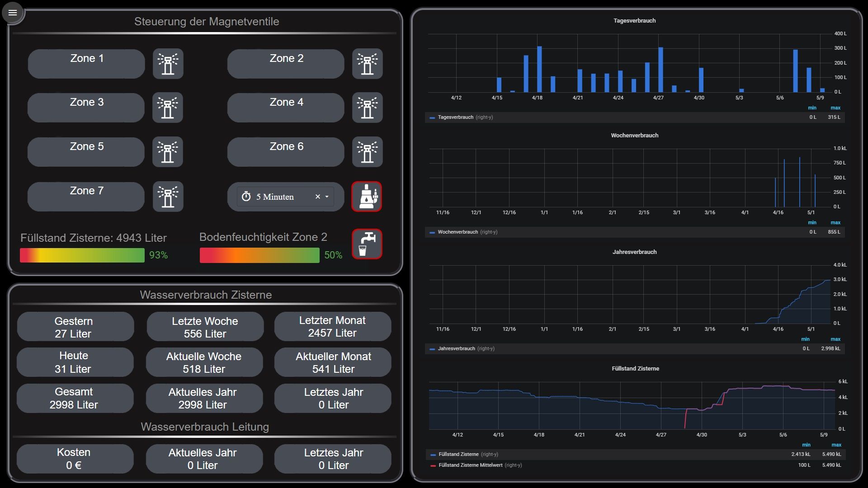Click the 50% soil moisture value
This screenshot has width=868, height=488.
click(x=333, y=255)
